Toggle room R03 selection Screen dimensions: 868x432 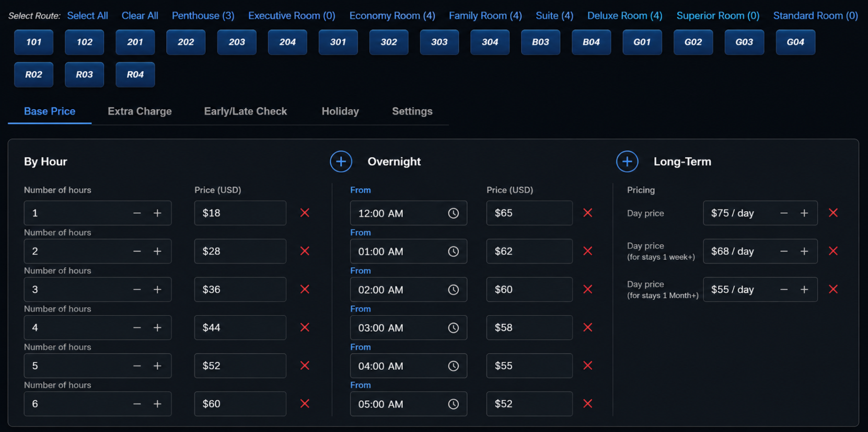(84, 75)
